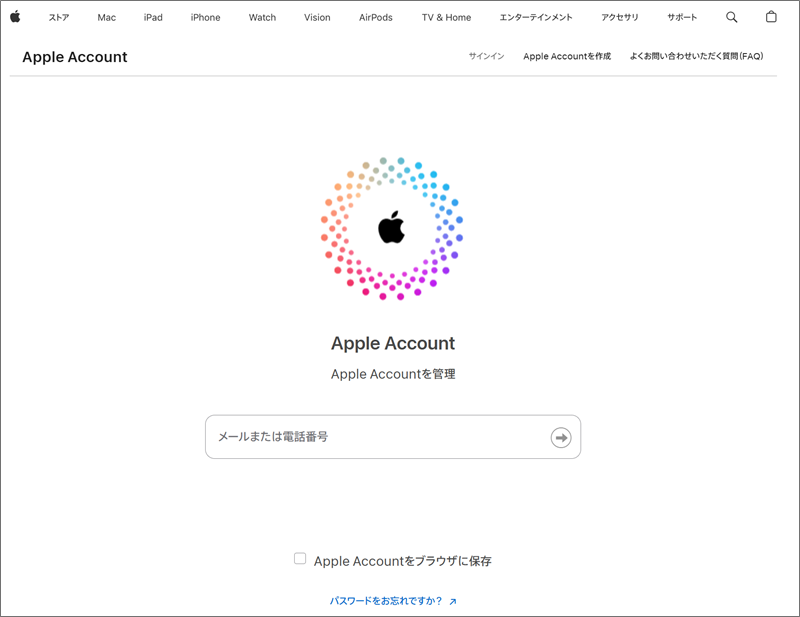
Task: Open the エンターテインメント menu
Action: [536, 17]
